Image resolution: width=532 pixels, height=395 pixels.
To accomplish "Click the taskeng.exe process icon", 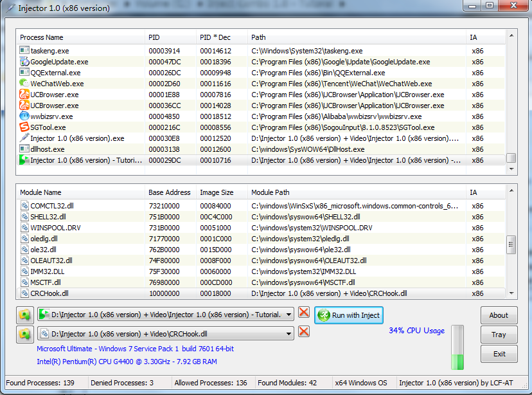I will [x=24, y=51].
